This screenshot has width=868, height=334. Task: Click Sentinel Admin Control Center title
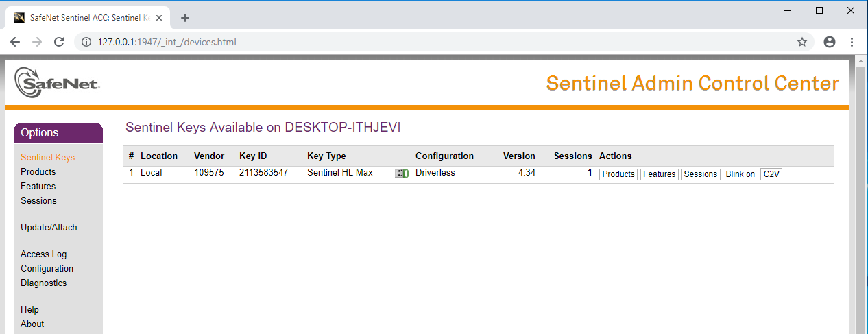692,84
